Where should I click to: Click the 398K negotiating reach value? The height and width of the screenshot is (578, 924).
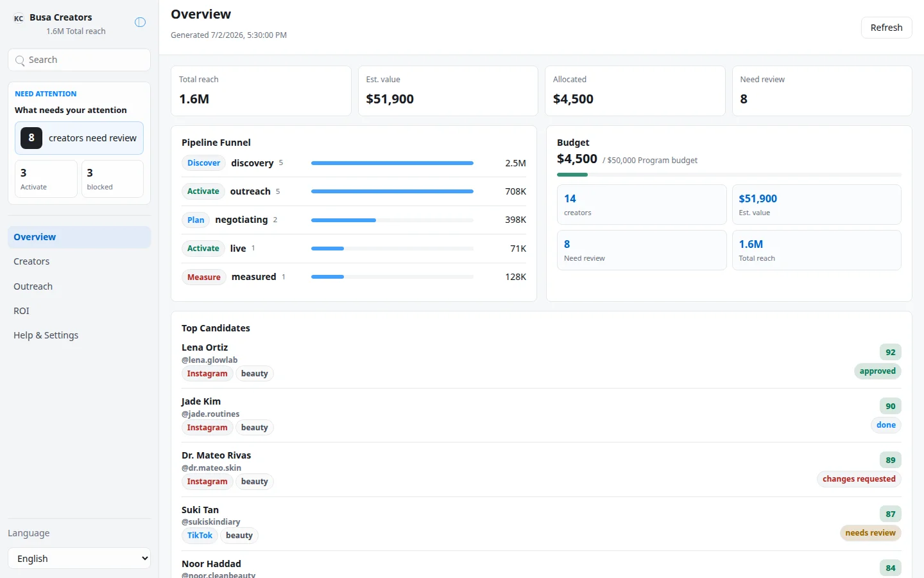[515, 220]
